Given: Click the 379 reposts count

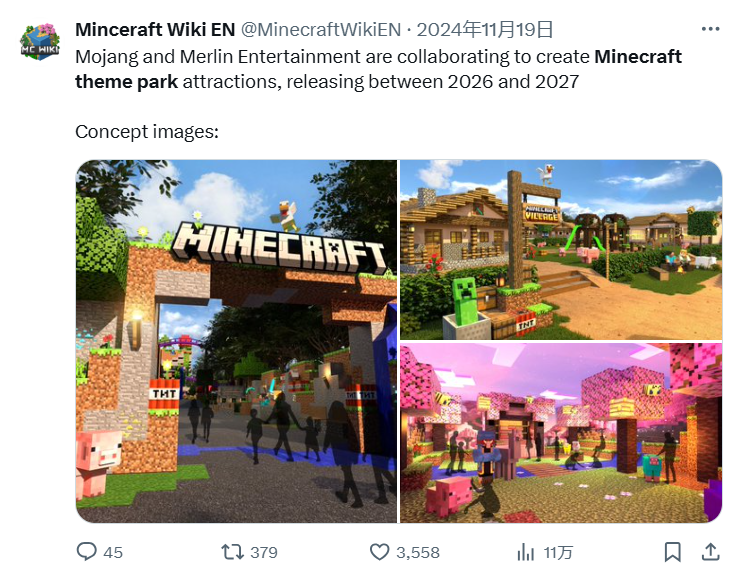Looking at the screenshot, I should pos(264,552).
